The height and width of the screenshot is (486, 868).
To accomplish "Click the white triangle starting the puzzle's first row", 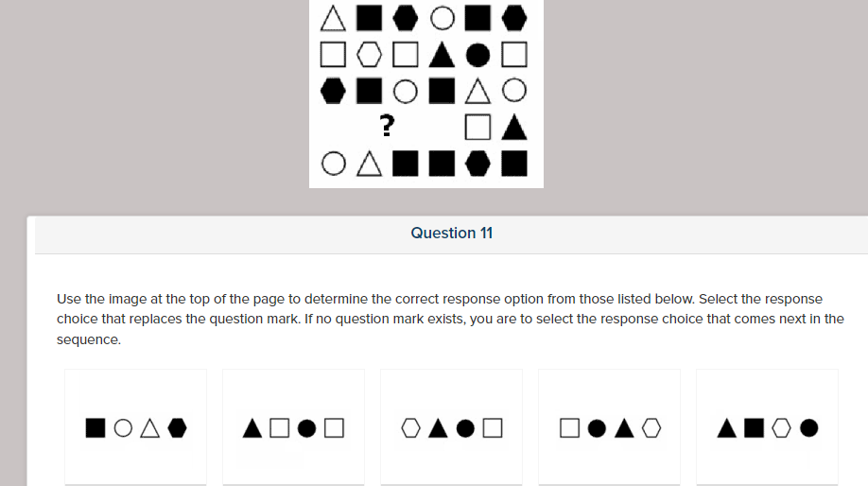I will click(333, 18).
